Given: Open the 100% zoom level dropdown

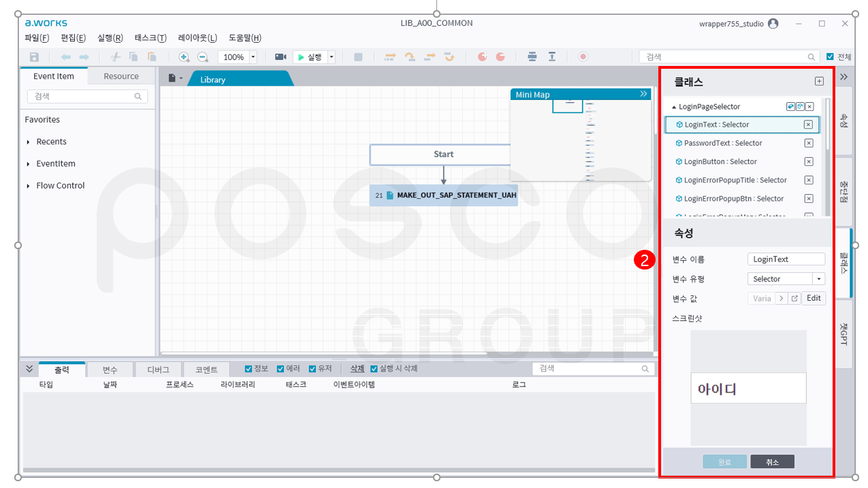Looking at the screenshot, I should pos(253,57).
